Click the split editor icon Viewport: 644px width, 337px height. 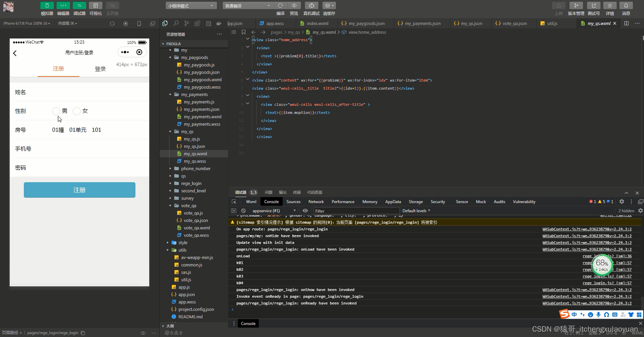pyautogui.click(x=627, y=23)
